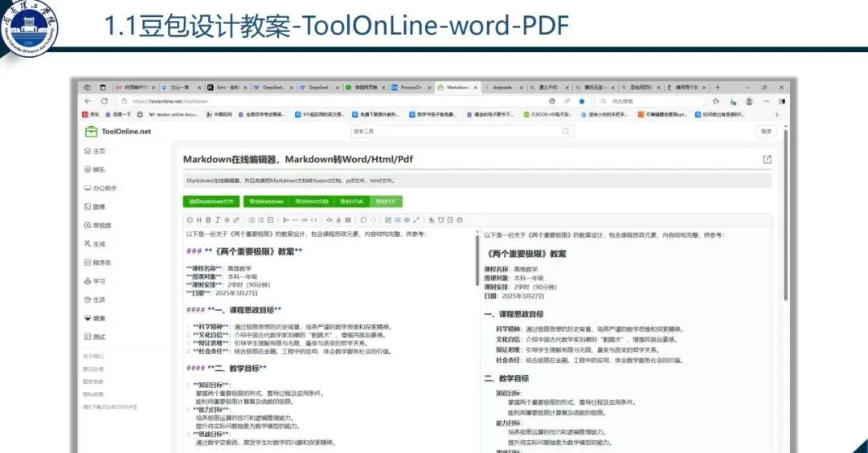Toggle split preview mode icon
Image resolution: width=868 pixels, height=453 pixels.
pos(398,219)
